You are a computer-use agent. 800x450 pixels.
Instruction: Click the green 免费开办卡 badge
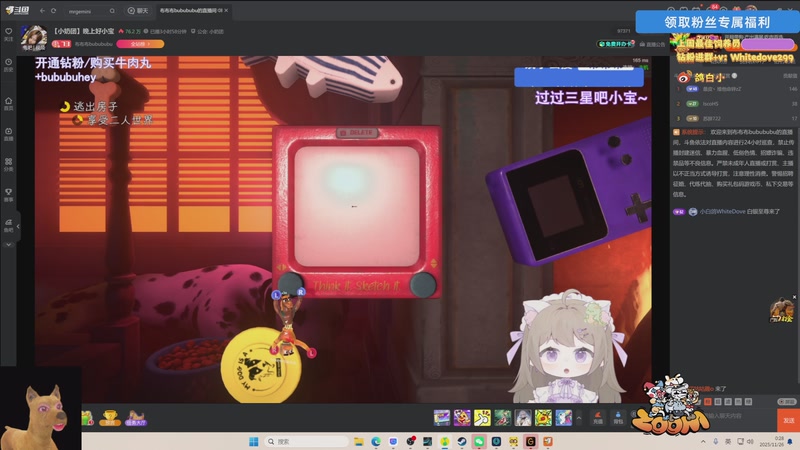pyautogui.click(x=616, y=44)
